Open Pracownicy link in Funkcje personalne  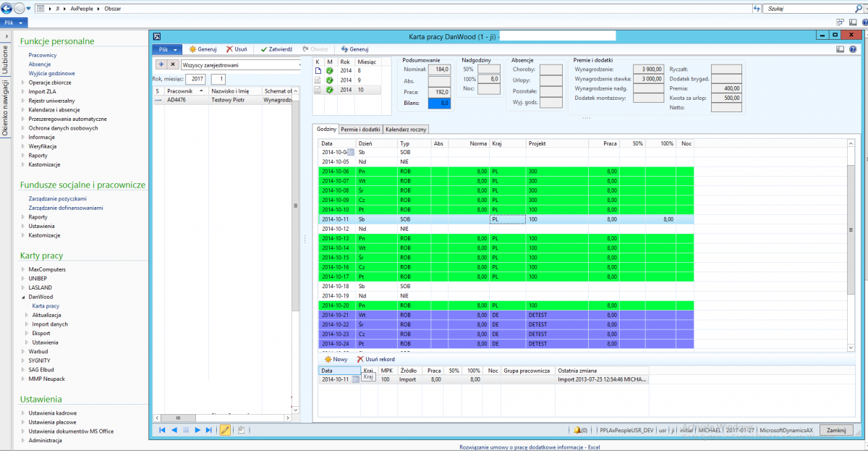coord(43,55)
